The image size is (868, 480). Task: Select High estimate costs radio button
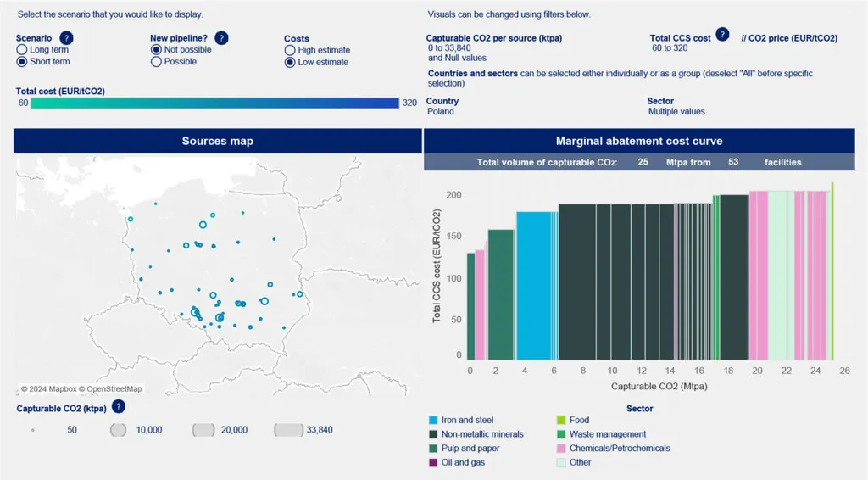(x=290, y=50)
